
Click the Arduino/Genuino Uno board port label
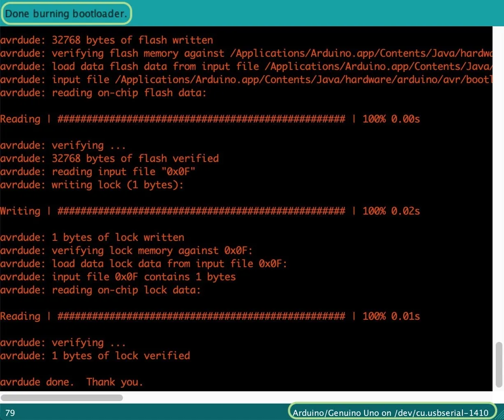click(391, 412)
